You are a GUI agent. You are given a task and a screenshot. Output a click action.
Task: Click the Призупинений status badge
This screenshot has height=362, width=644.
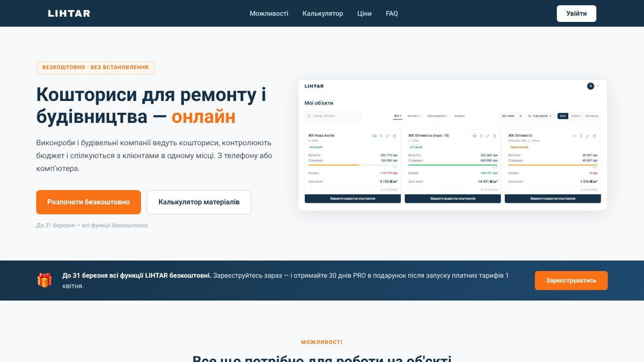[x=520, y=147]
